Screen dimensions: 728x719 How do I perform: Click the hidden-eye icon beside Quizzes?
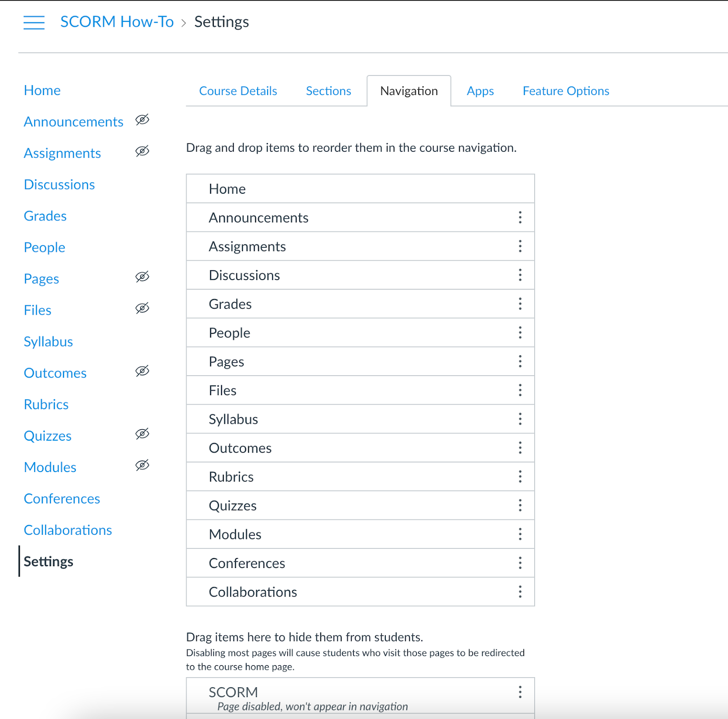[x=142, y=433]
